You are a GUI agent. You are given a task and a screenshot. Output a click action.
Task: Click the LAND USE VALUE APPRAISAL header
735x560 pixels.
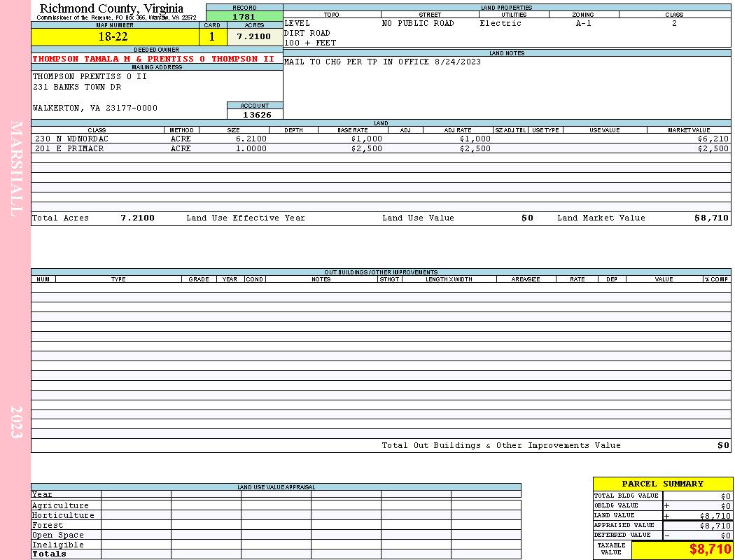(276, 487)
